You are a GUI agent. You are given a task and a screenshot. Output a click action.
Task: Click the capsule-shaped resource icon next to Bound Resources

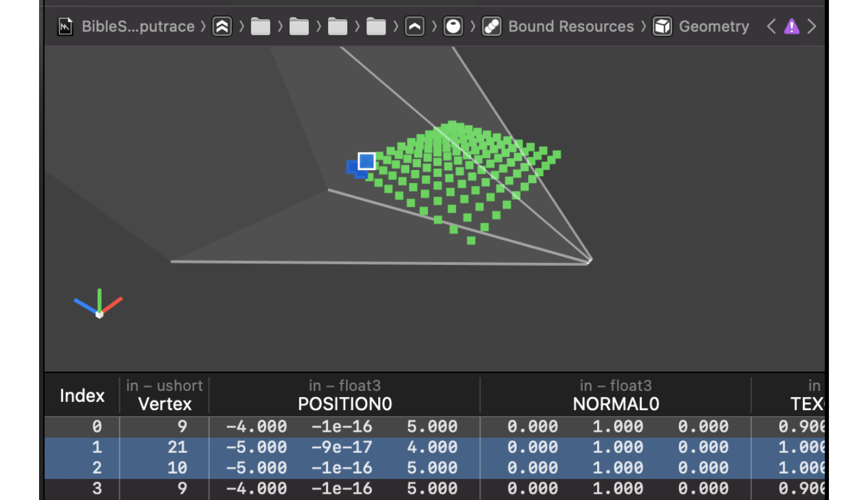point(491,26)
